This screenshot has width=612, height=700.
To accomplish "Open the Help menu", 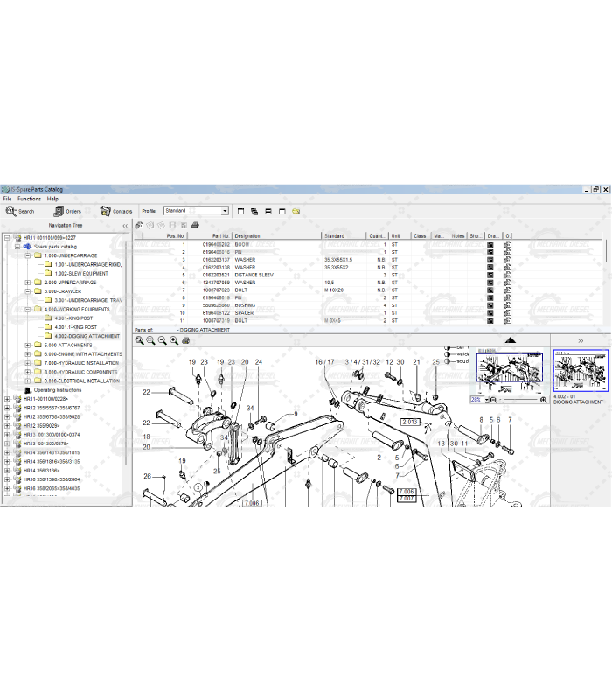I will coord(52,199).
